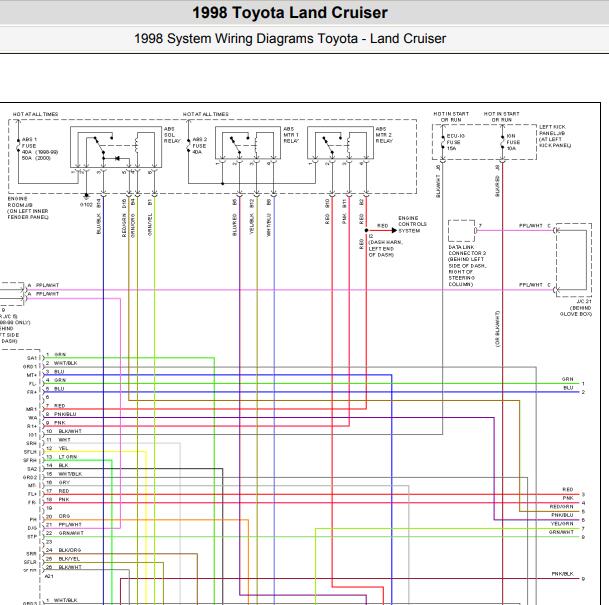Select 'LEFT KICK PANEL J/B' text
Screen dimensions: 609x605
click(555, 136)
